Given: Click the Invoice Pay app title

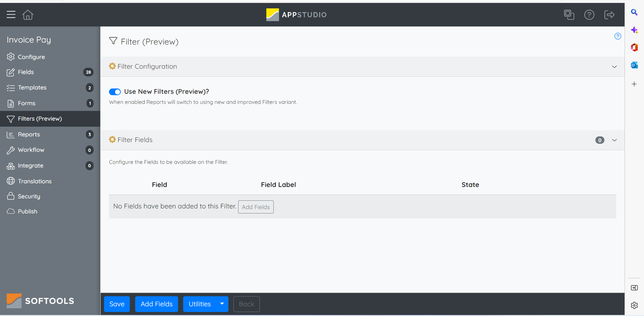Looking at the screenshot, I should tap(29, 40).
